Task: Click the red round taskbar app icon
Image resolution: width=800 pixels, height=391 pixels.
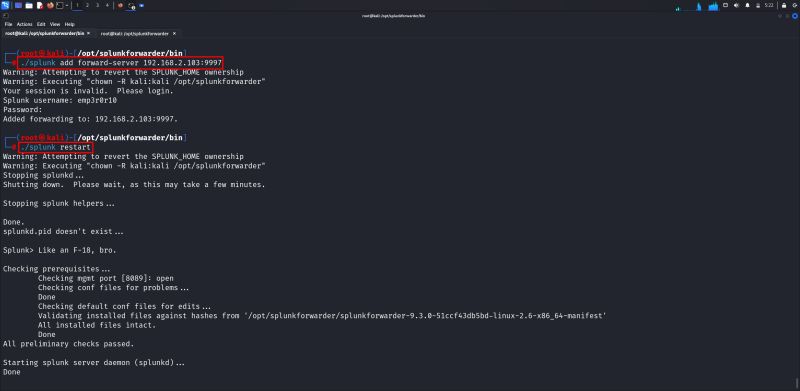Action: click(120, 6)
